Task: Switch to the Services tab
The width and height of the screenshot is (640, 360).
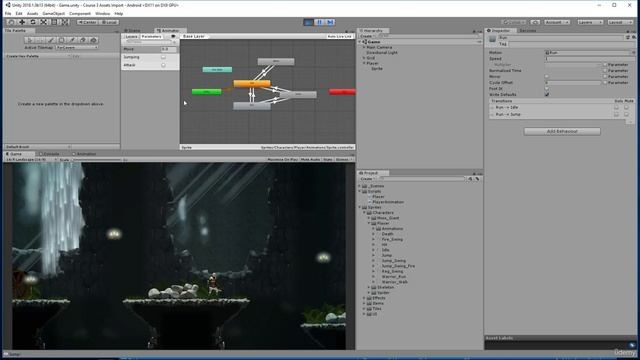Action: [528, 31]
